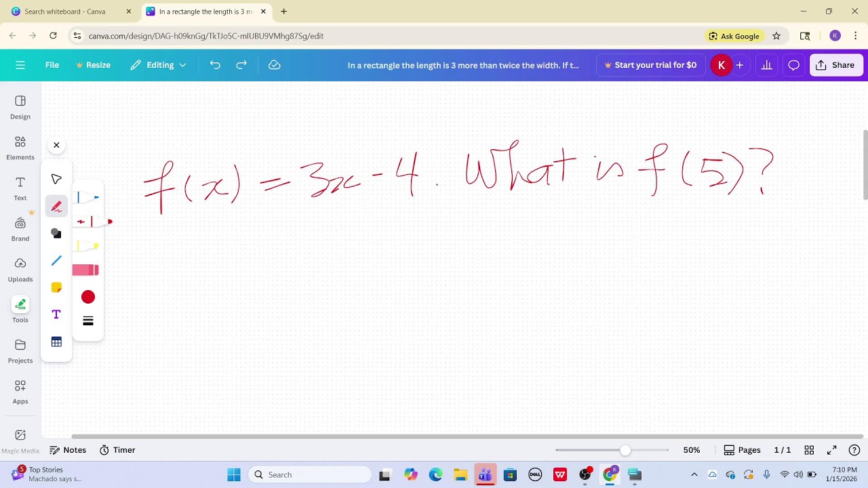Expand the Editing mode dropdown
Viewport: 868px width, 488px height.
pos(158,65)
